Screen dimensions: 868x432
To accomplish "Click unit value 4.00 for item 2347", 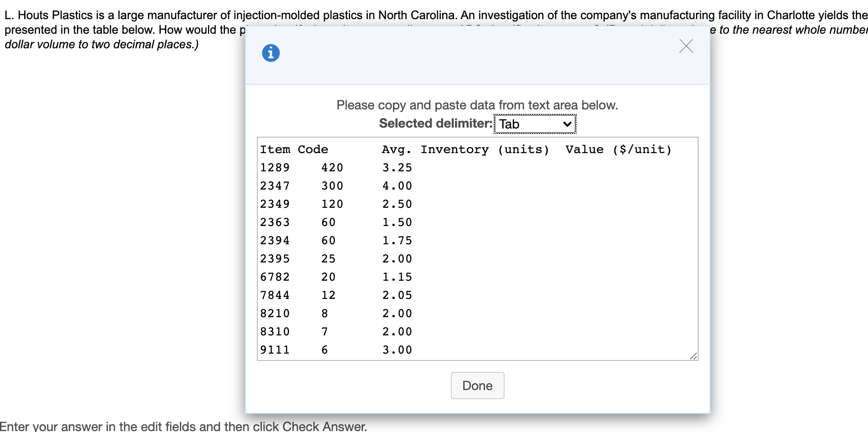I will [x=397, y=186].
